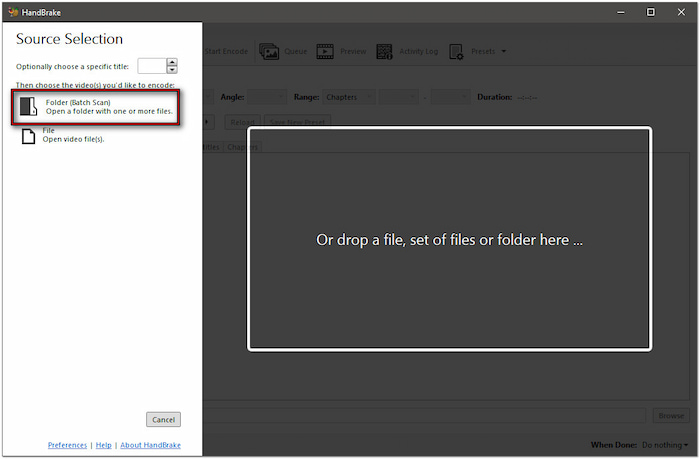This screenshot has height=459, width=700.
Task: Click the Queue label in toolbar
Action: point(296,51)
